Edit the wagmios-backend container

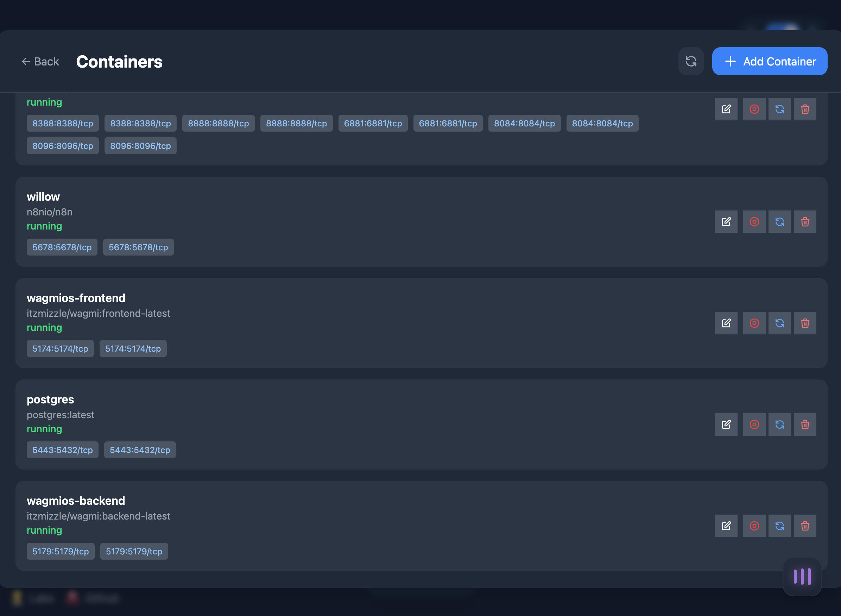pos(726,526)
